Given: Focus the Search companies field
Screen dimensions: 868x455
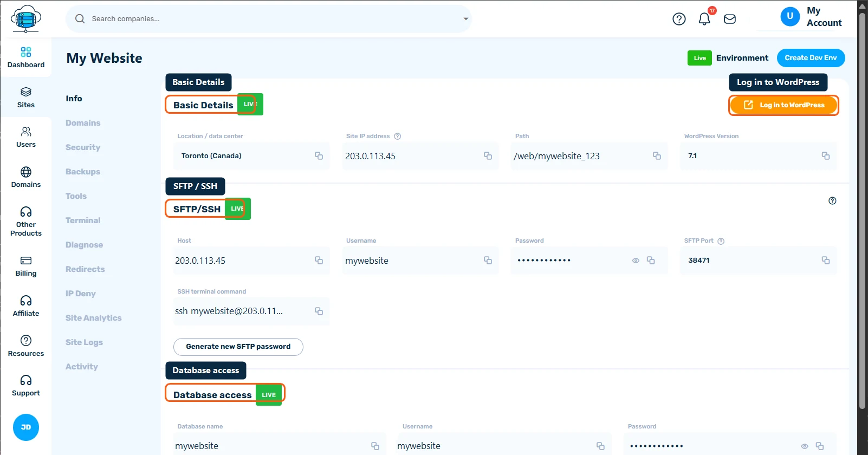Looking at the screenshot, I should coord(268,19).
